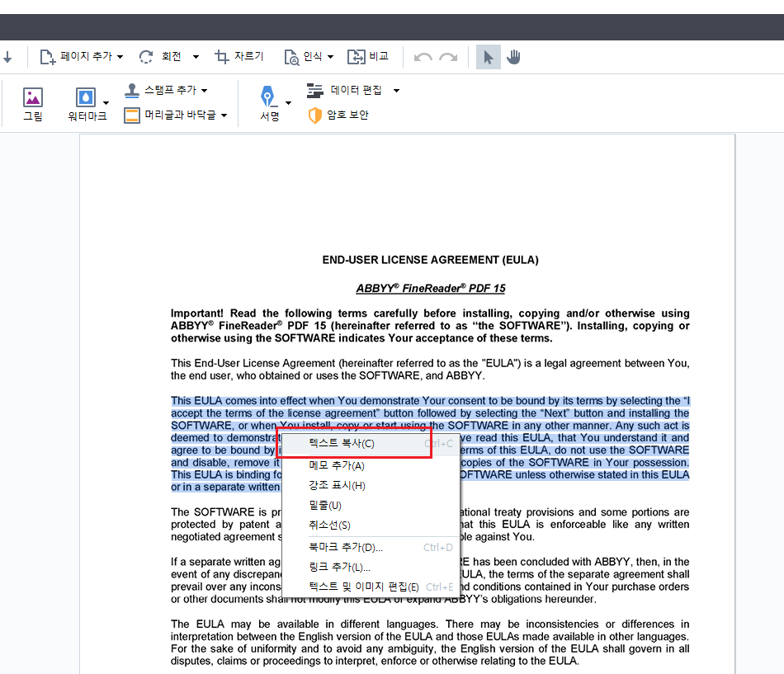Select 강조 표시(H) in context menu
This screenshot has height=674, width=784.
(371, 486)
